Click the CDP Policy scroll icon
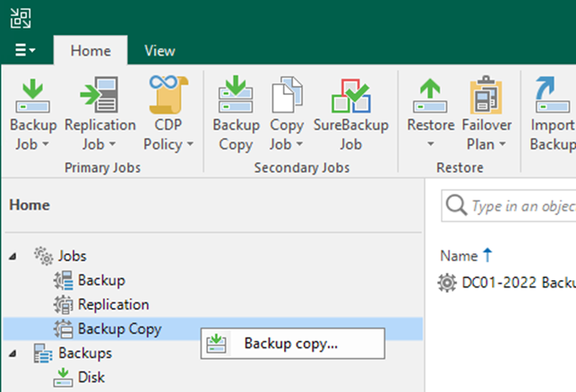The image size is (576, 392). pyautogui.click(x=168, y=94)
